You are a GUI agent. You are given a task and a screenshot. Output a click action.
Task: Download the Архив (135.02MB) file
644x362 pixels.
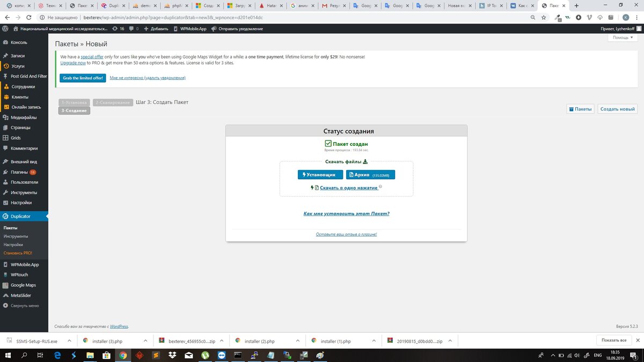(x=371, y=175)
